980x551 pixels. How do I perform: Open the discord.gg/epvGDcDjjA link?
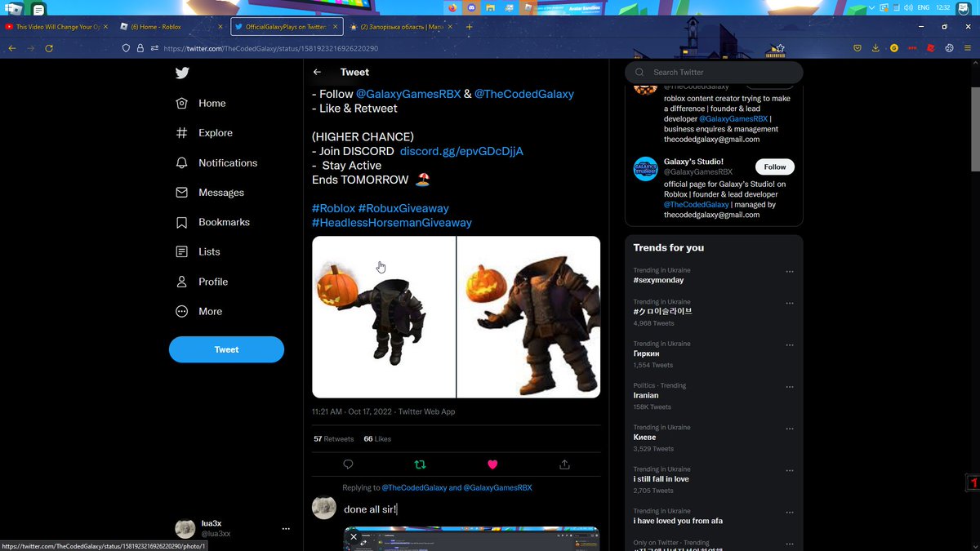pos(461,151)
